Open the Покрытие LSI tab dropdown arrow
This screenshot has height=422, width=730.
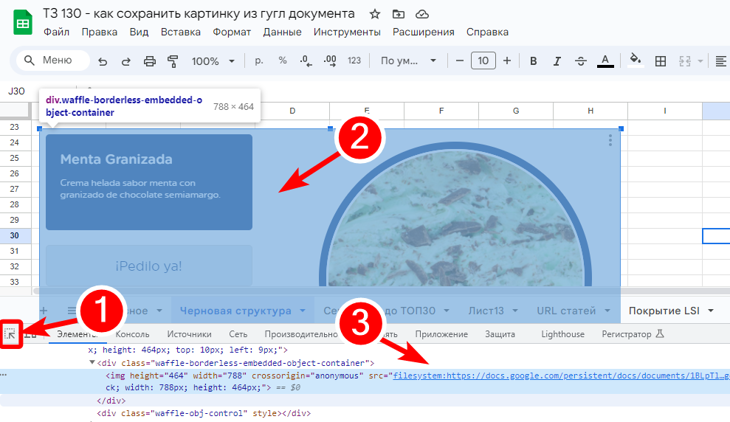pyautogui.click(x=711, y=311)
